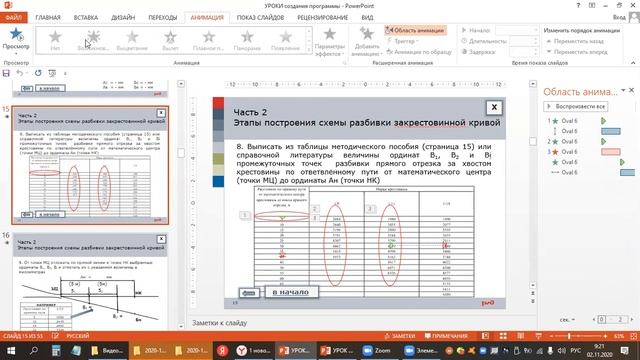Click spell check icon in status bar
The image size is (640, 360).
(55, 336)
